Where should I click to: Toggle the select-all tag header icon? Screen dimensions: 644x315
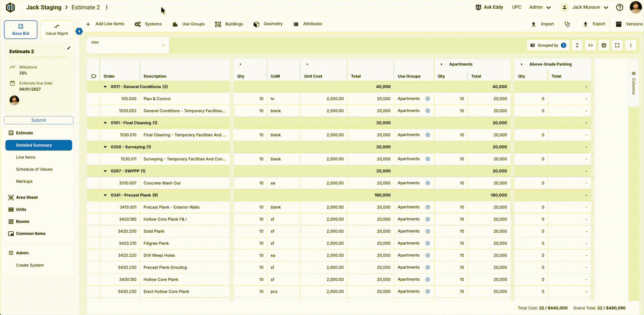pyautogui.click(x=94, y=76)
